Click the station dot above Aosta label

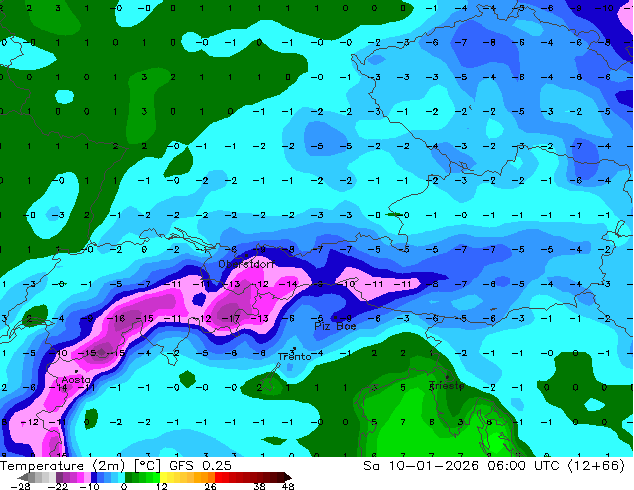point(76,371)
